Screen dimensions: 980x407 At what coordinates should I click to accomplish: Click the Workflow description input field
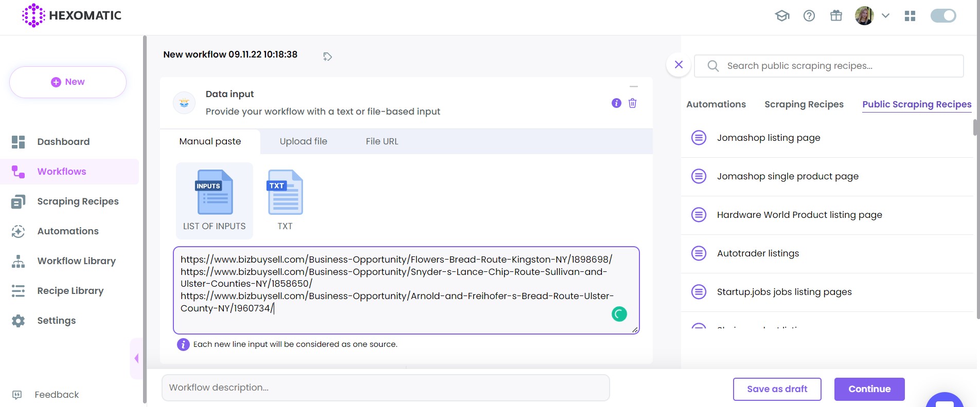385,387
